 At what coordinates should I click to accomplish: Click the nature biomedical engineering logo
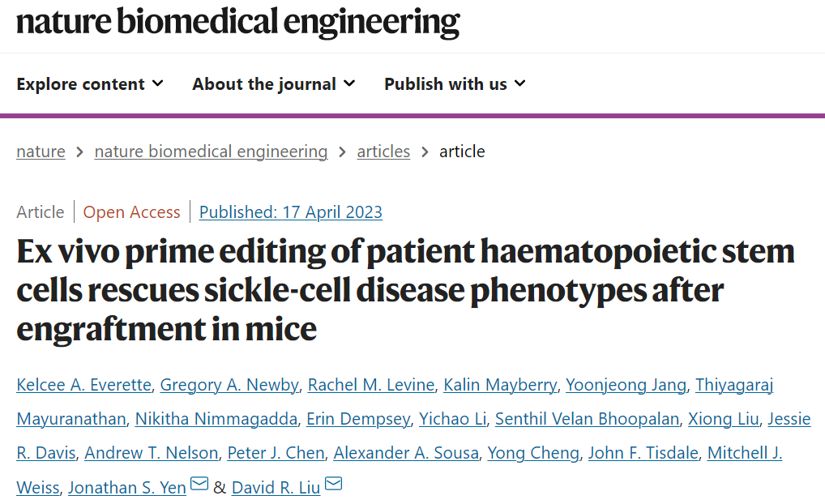point(238,22)
